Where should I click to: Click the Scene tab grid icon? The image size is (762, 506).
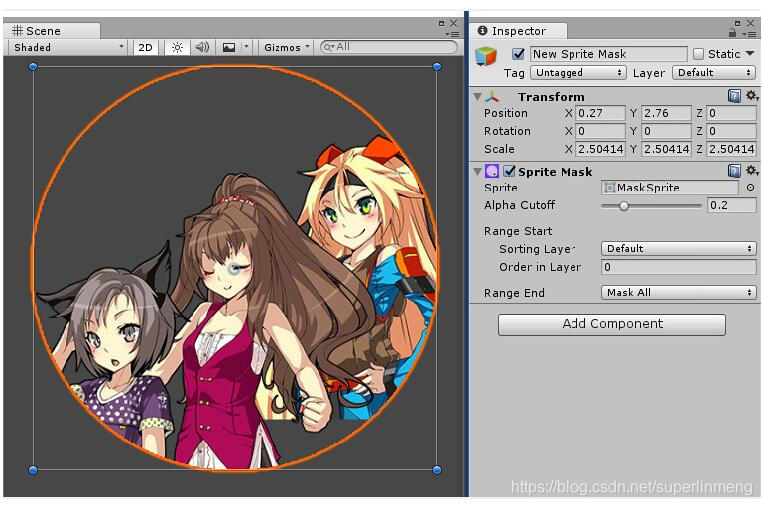click(17, 31)
